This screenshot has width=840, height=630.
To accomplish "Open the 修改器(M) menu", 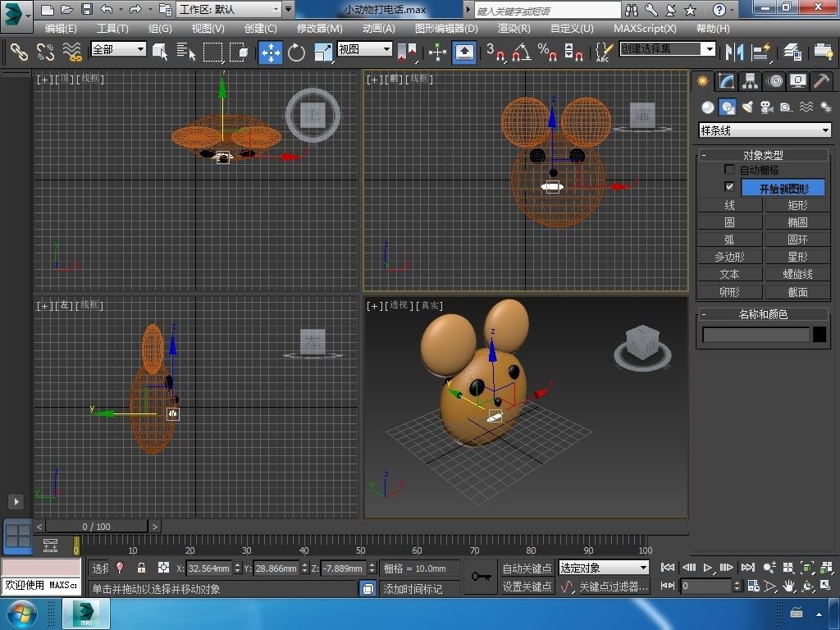I will tap(319, 29).
